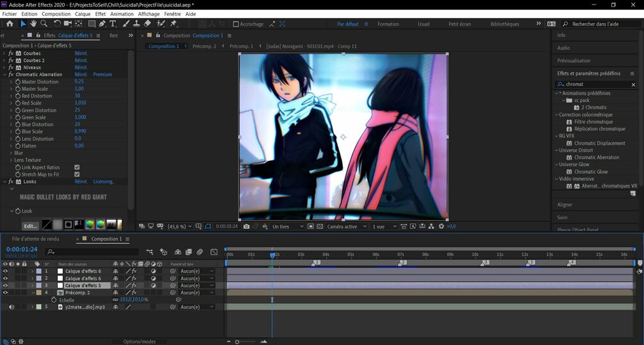Enable the Accrochage snapping checkbox
The image size is (644, 345).
[236, 24]
